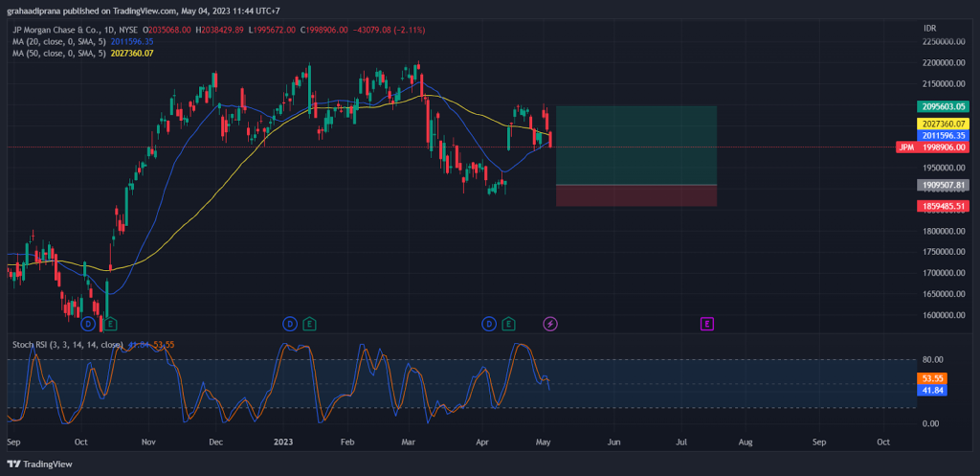Click the blue 2011596.35 MA price label
This screenshot has height=476, width=980.
(943, 135)
